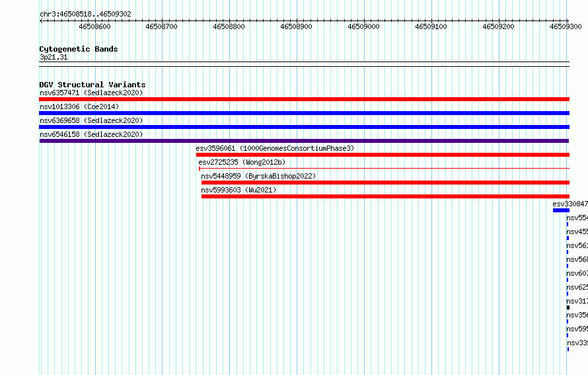This screenshot has height=375, width=588.
Task: Click the red bar of nsv5993603
Action: (385, 196)
